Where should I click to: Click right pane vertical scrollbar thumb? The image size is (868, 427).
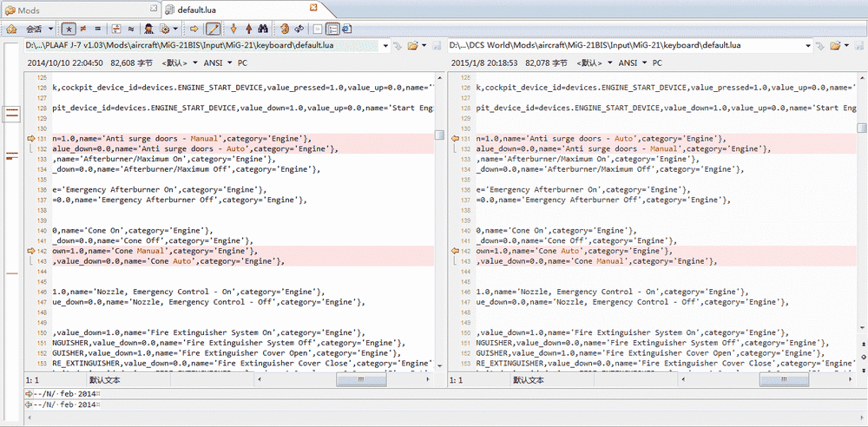click(x=863, y=128)
